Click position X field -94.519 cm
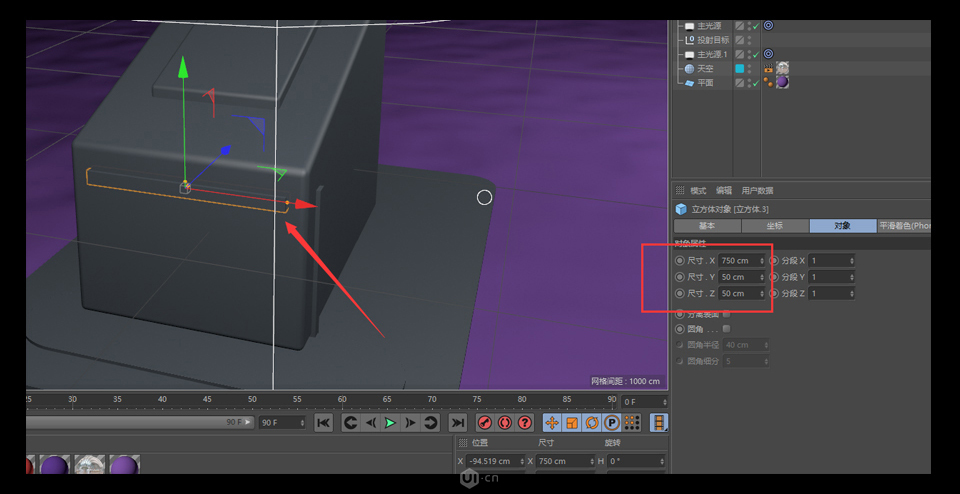 click(495, 461)
